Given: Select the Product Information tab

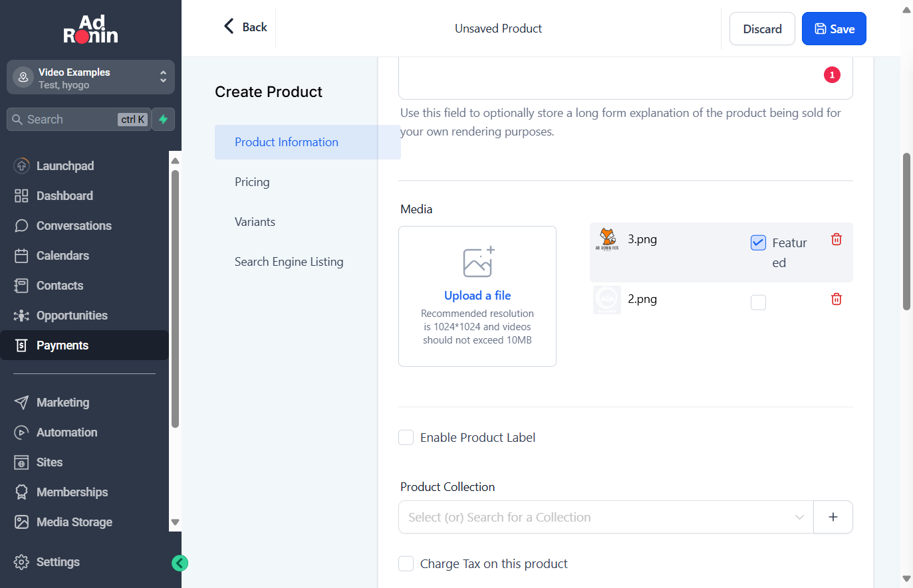Looking at the screenshot, I should click(x=307, y=142).
